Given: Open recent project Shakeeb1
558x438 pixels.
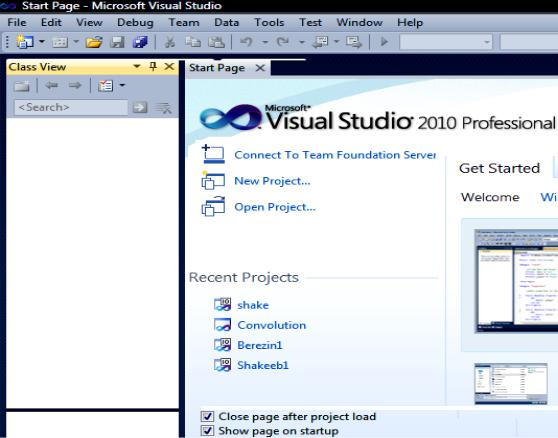Looking at the screenshot, I should coord(263,365).
